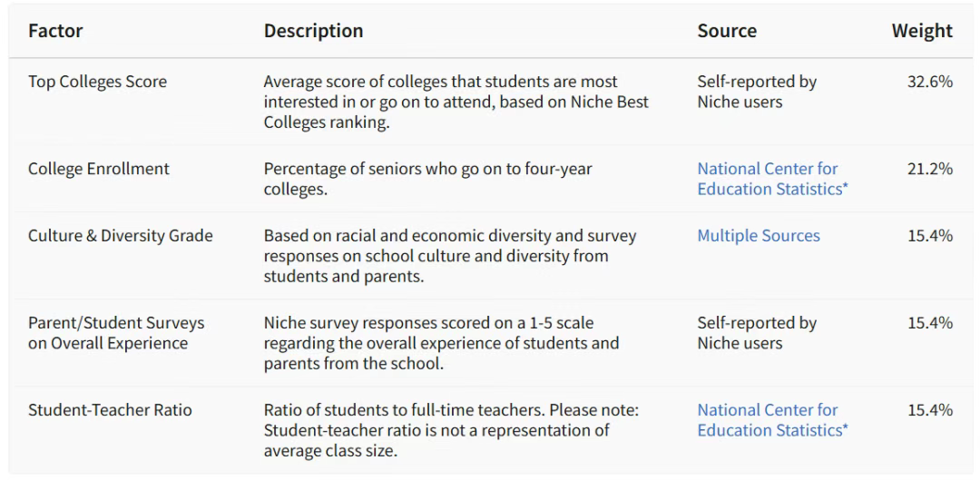
Task: Click the Niche survey responses description text
Action: click(x=441, y=343)
